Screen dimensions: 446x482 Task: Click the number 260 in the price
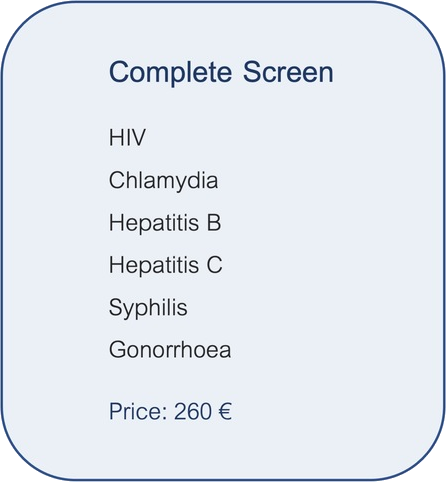[193, 412]
